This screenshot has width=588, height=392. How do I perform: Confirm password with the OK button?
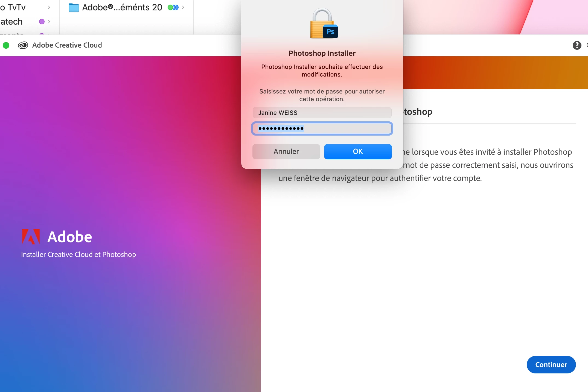(358, 151)
